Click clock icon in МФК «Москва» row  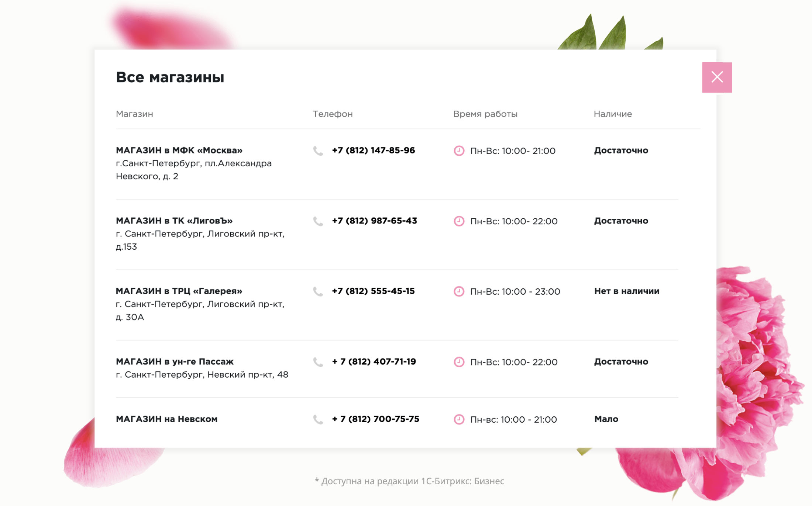tap(459, 151)
